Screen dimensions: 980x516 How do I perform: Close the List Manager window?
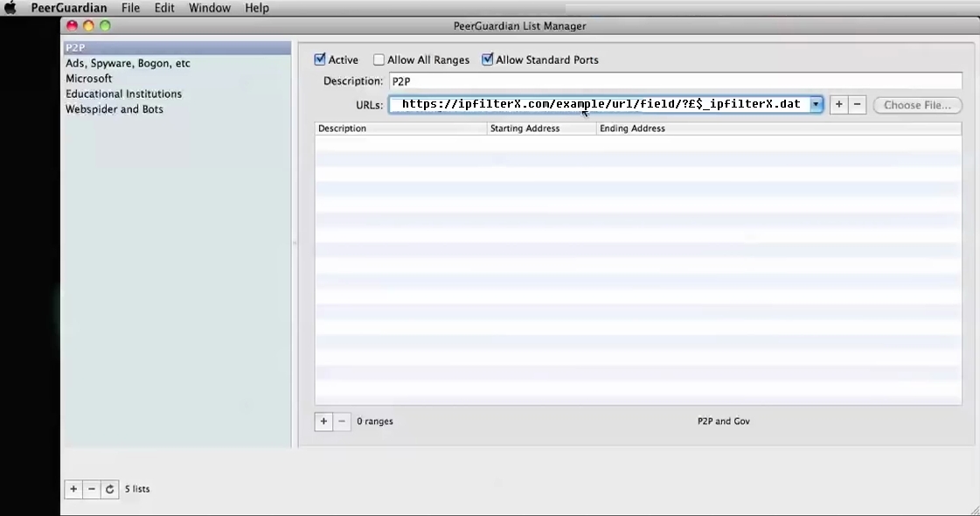click(72, 25)
